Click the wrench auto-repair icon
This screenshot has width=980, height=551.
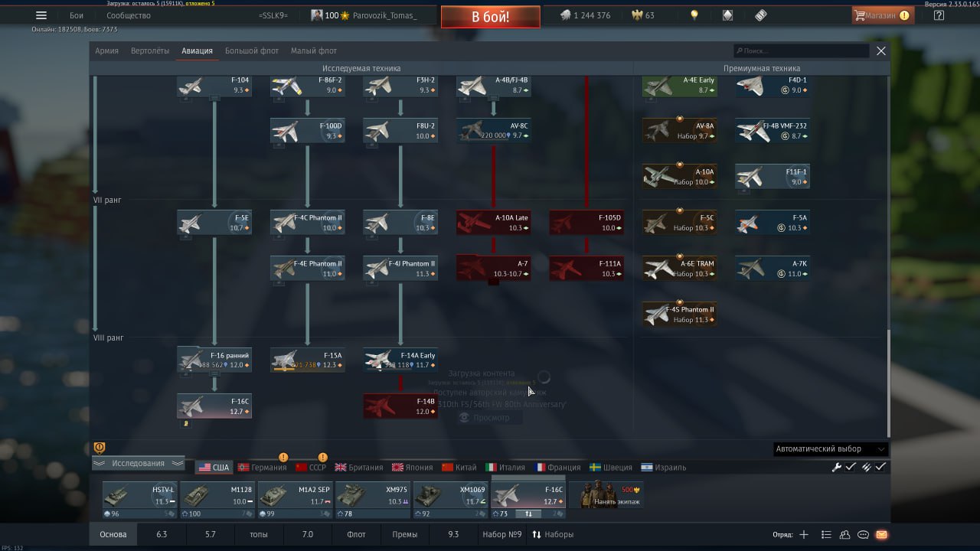point(837,467)
